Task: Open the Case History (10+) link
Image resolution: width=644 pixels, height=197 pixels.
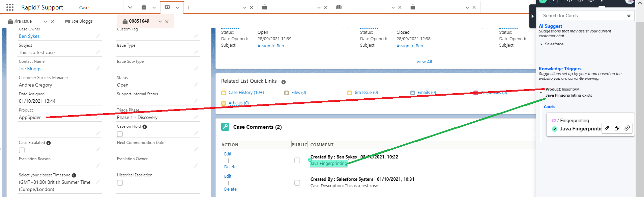Action: [246, 93]
